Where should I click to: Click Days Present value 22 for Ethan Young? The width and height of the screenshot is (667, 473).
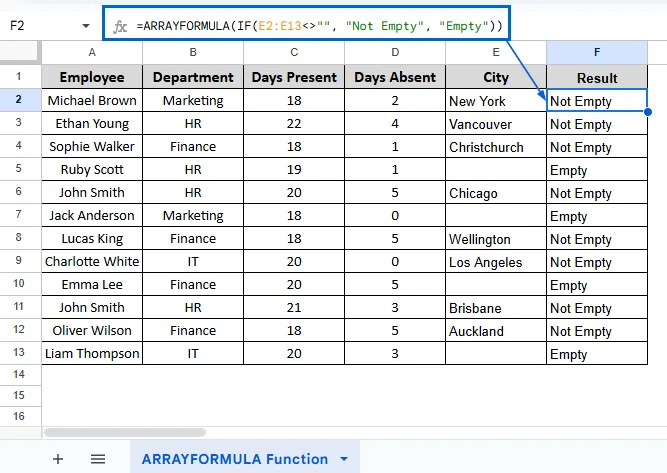294,123
